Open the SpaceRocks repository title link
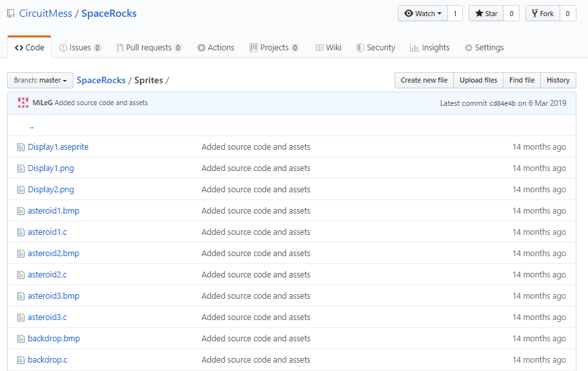The image size is (588, 371). 109,14
